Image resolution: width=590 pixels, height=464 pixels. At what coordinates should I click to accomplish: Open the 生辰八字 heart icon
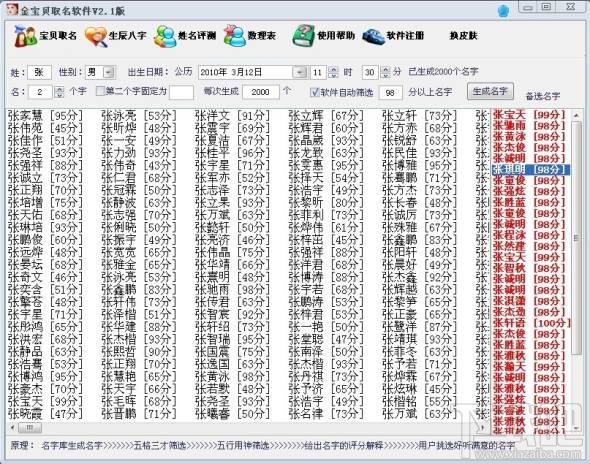(x=96, y=36)
